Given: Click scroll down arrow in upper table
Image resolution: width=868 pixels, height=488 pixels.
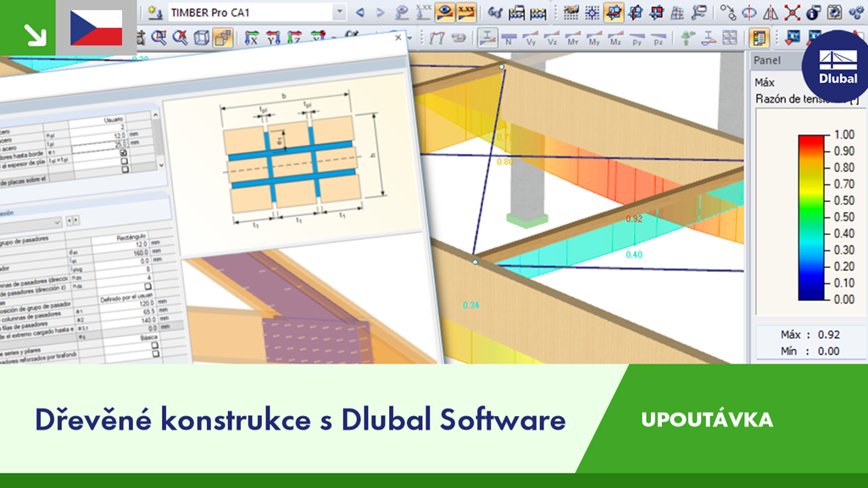Looking at the screenshot, I should point(161,165).
